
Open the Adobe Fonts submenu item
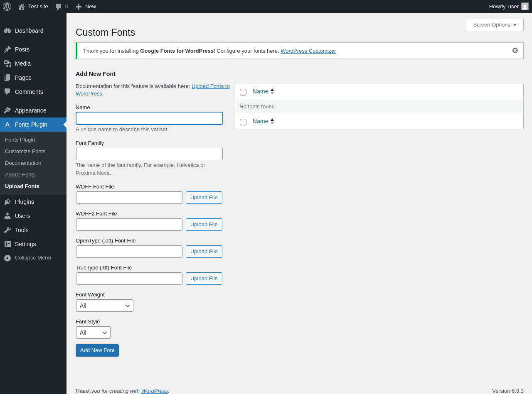[20, 175]
